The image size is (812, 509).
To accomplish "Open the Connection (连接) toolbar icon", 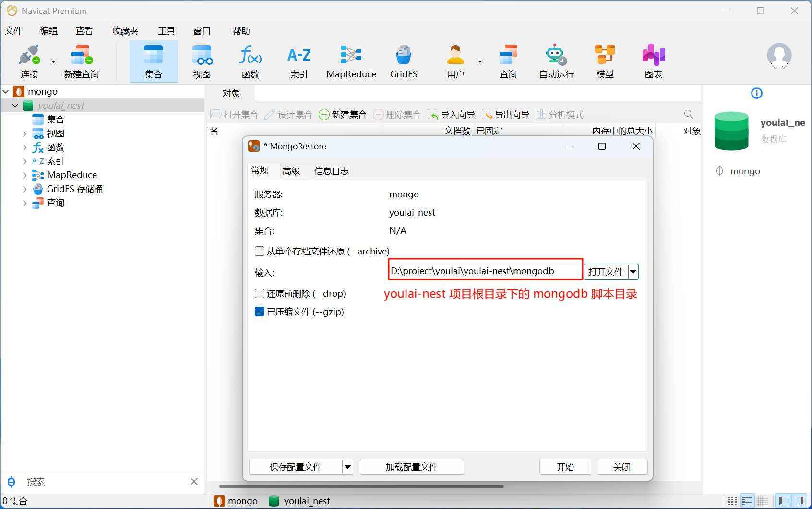I will [x=29, y=61].
